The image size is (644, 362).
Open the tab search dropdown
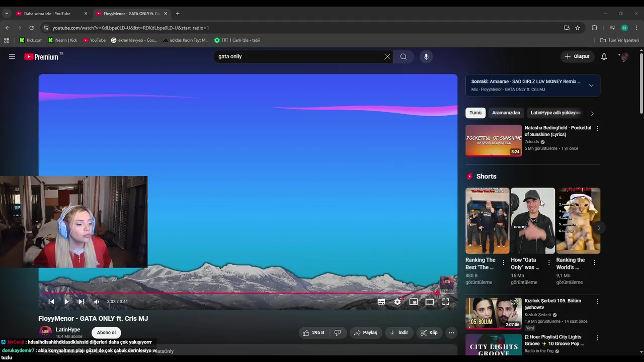click(x=7, y=14)
